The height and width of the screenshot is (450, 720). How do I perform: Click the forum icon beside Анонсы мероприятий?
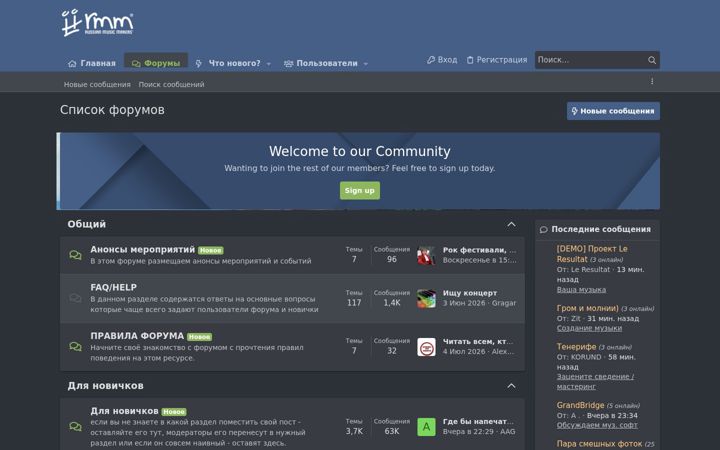(x=75, y=255)
